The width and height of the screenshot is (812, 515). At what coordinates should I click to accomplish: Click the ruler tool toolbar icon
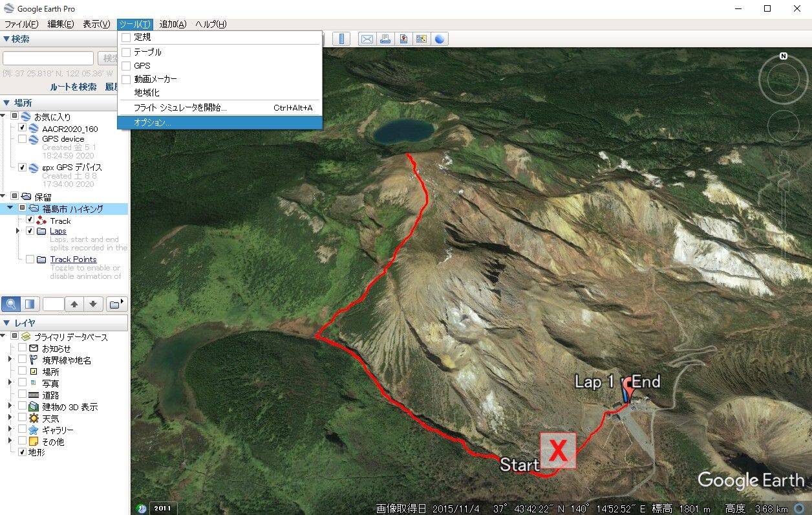[x=341, y=39]
